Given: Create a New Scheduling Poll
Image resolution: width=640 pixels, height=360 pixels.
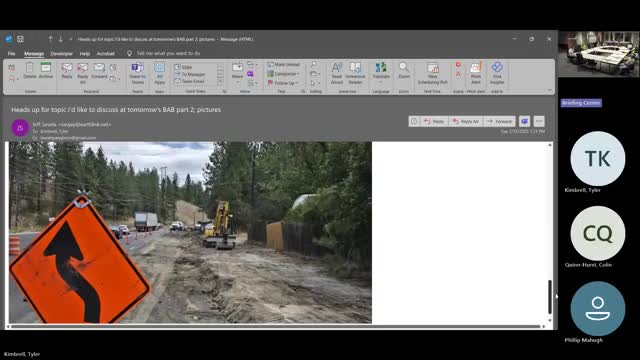Looking at the screenshot, I should (433, 73).
